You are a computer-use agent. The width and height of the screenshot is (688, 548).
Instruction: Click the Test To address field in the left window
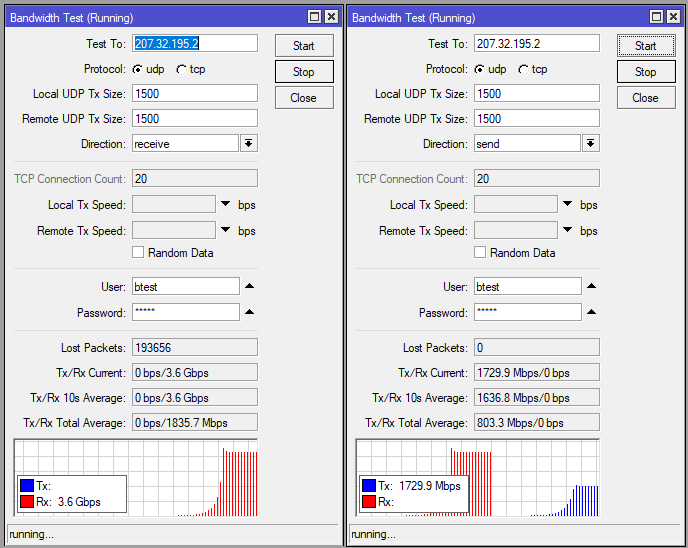pos(195,43)
